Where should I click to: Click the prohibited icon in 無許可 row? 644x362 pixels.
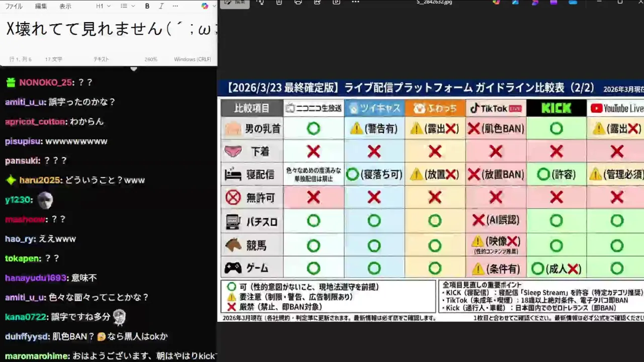coord(232,198)
